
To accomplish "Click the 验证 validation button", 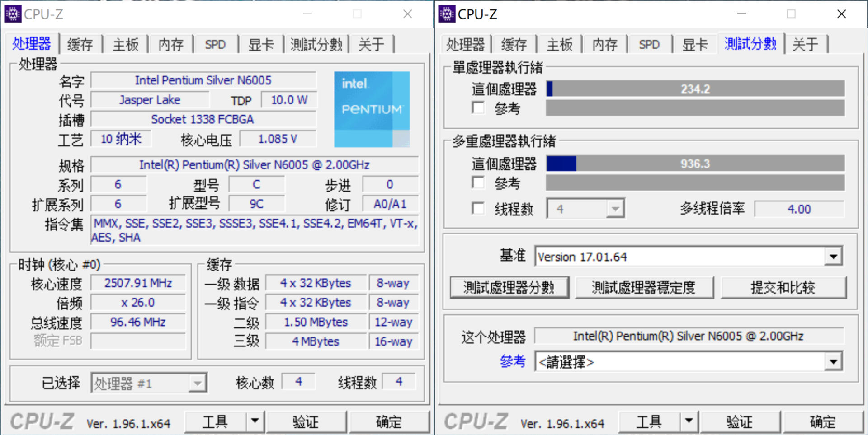I will [306, 421].
